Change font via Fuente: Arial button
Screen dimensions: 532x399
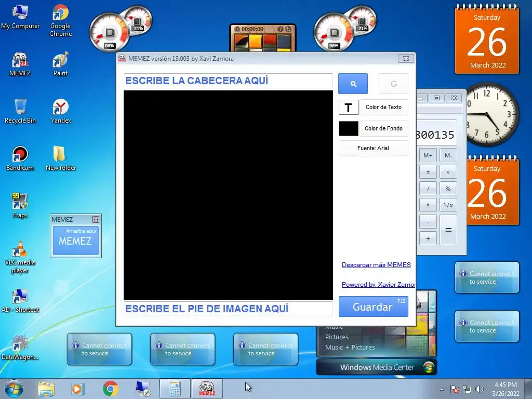[373, 148]
